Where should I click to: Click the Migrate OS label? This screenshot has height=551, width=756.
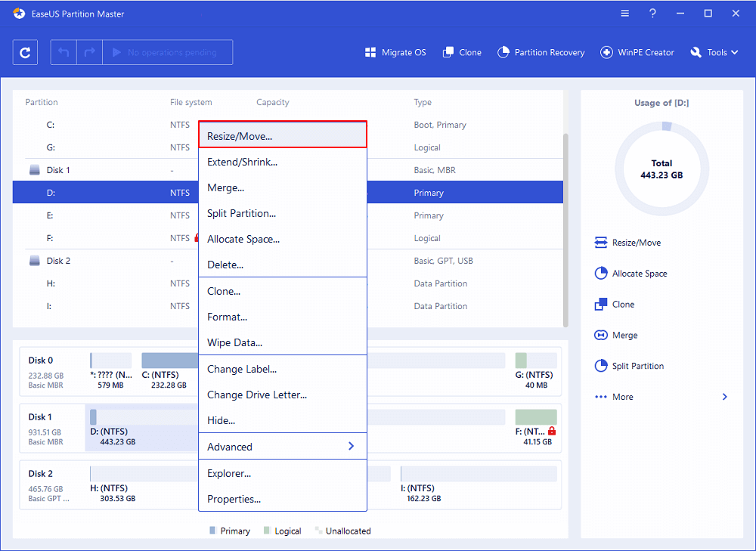coord(404,53)
